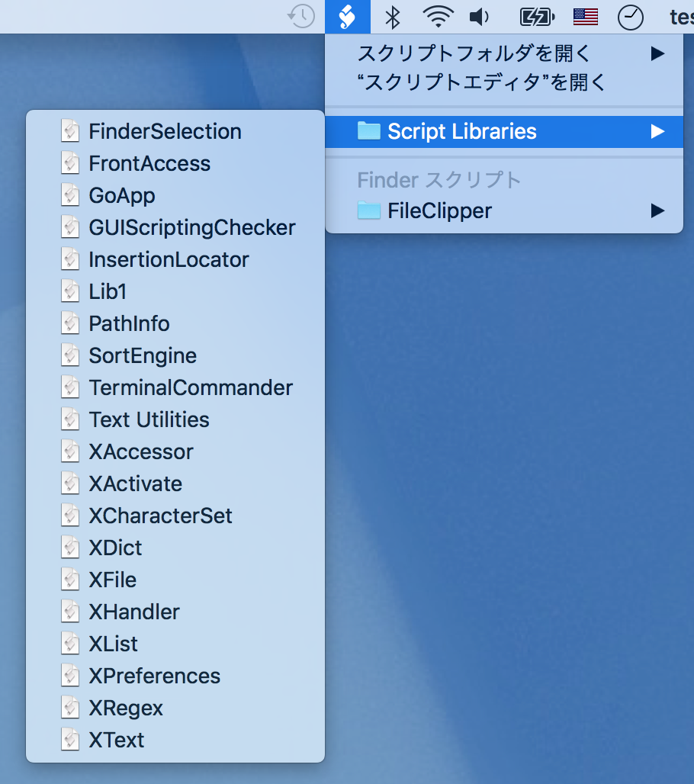The height and width of the screenshot is (784, 694).
Task: Expand the スクリプトフォルダを開く submenu arrow
Action: point(657,53)
